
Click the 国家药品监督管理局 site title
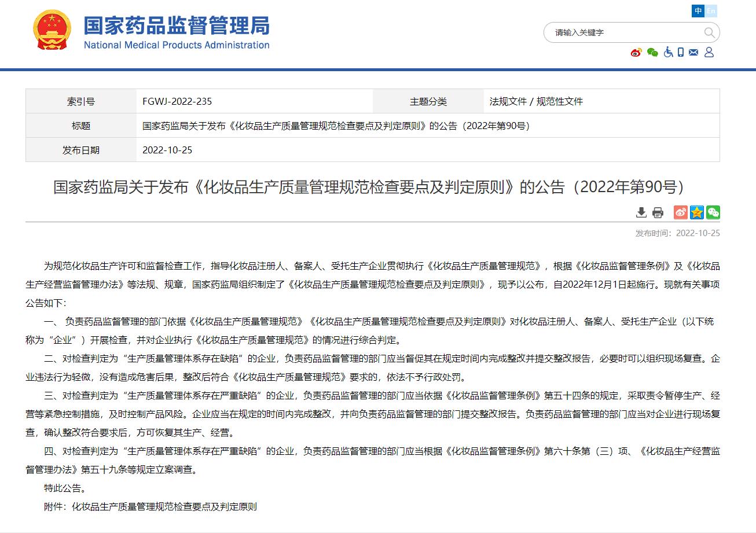click(x=177, y=25)
